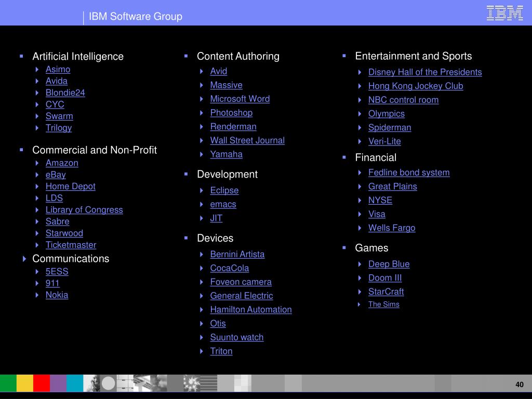Open the Otis link

tap(218, 324)
